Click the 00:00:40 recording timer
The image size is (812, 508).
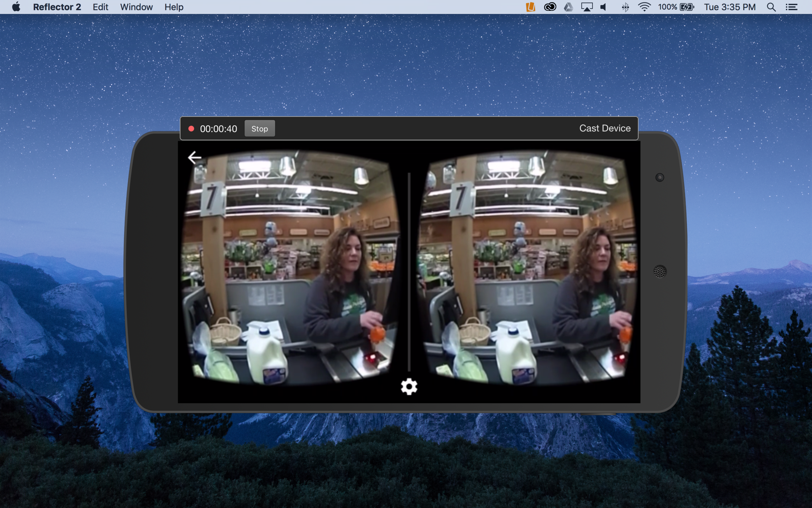click(x=219, y=129)
